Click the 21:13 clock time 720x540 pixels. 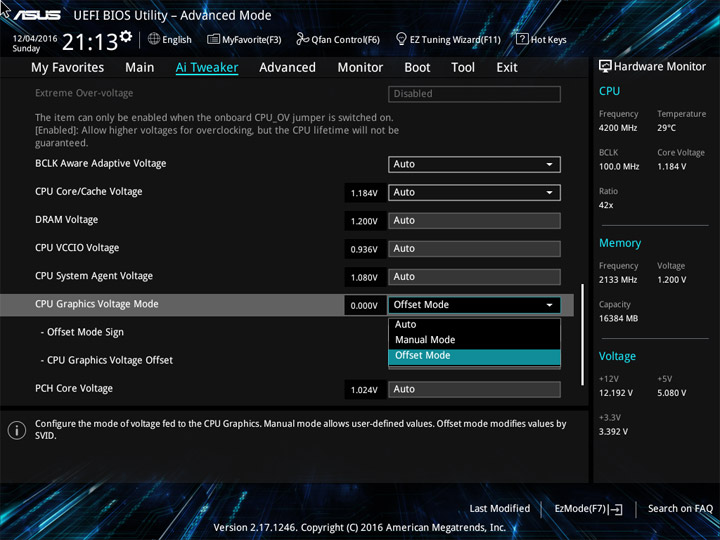coord(90,42)
